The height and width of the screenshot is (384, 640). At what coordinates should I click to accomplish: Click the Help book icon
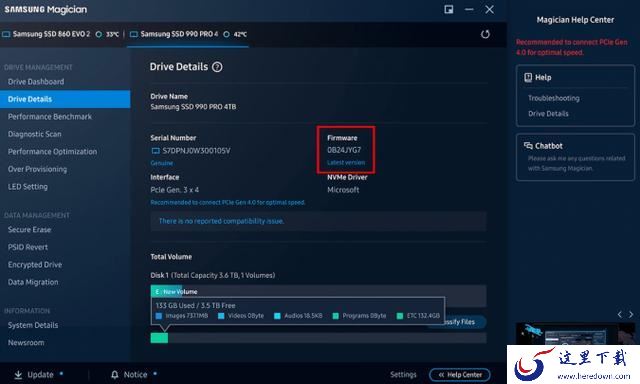point(528,77)
